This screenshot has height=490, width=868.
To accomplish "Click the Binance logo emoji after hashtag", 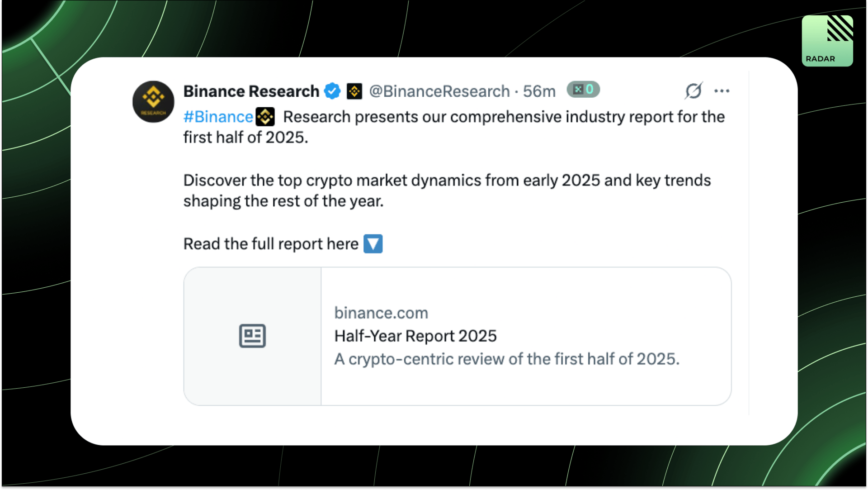I will (x=265, y=117).
